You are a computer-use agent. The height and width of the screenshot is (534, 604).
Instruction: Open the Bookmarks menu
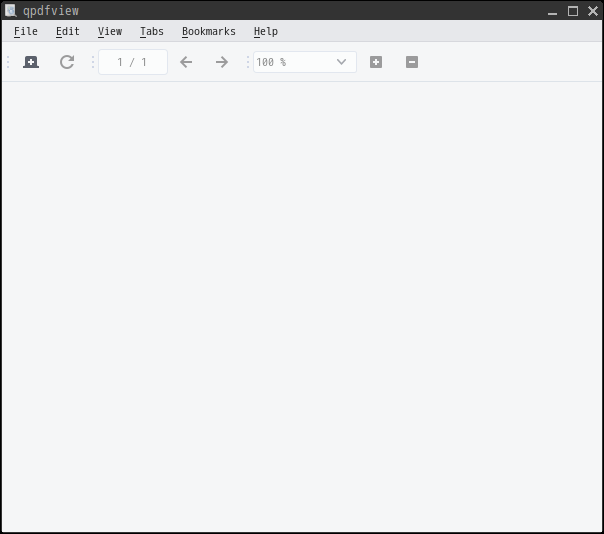coord(209,31)
